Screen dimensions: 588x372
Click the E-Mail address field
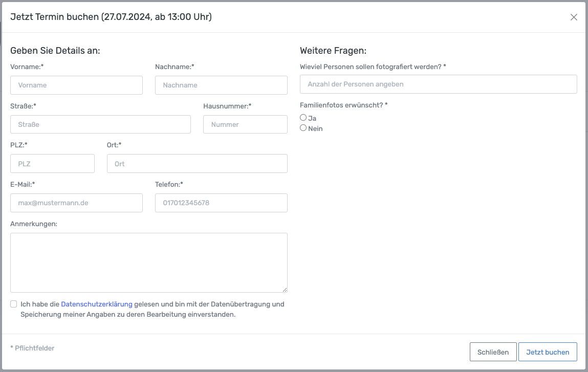(x=76, y=203)
